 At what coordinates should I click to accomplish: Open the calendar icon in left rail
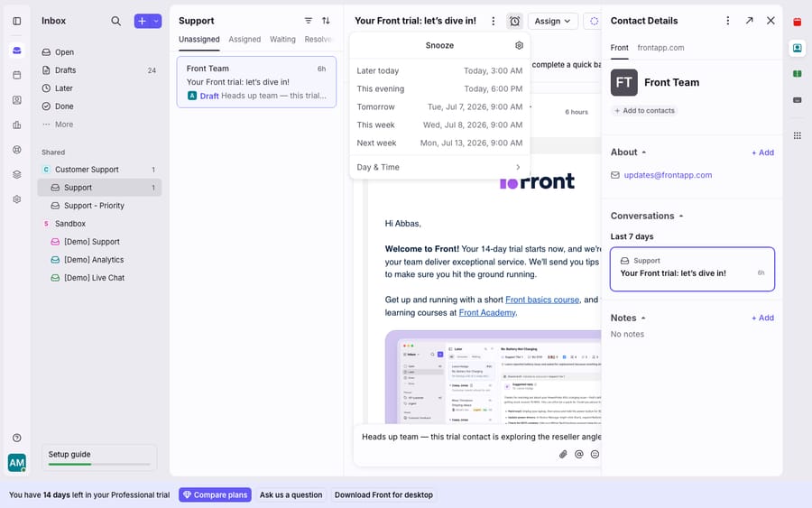(x=16, y=75)
